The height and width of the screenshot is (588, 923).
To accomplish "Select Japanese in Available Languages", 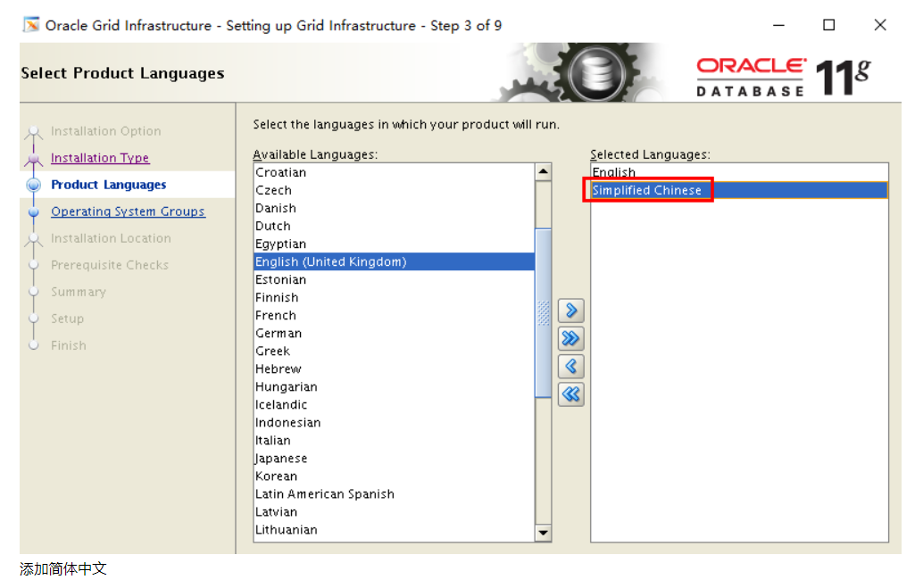I will click(x=394, y=458).
